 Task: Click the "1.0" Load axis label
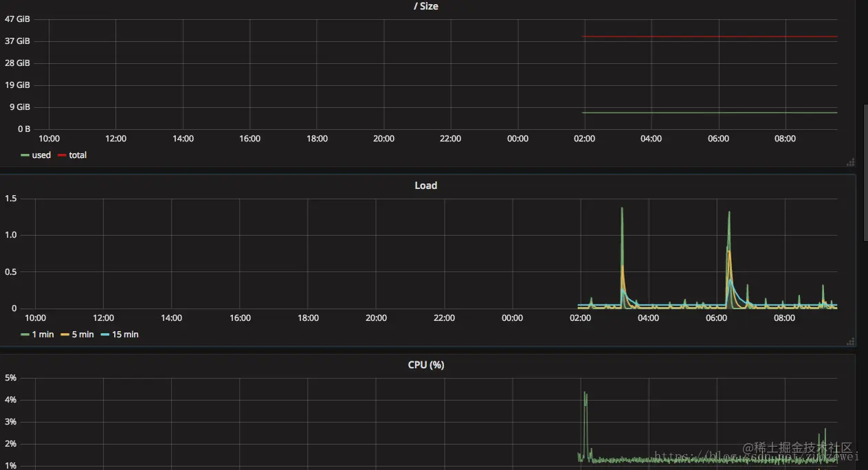click(10, 235)
